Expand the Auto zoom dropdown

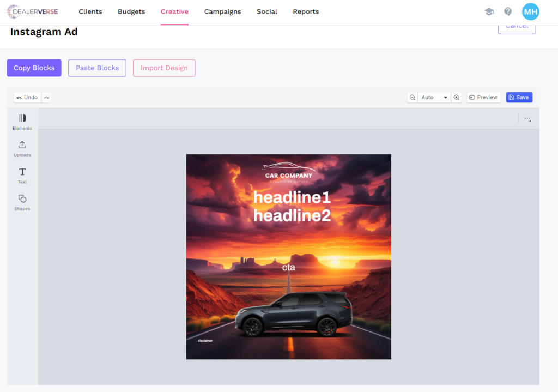pos(434,98)
